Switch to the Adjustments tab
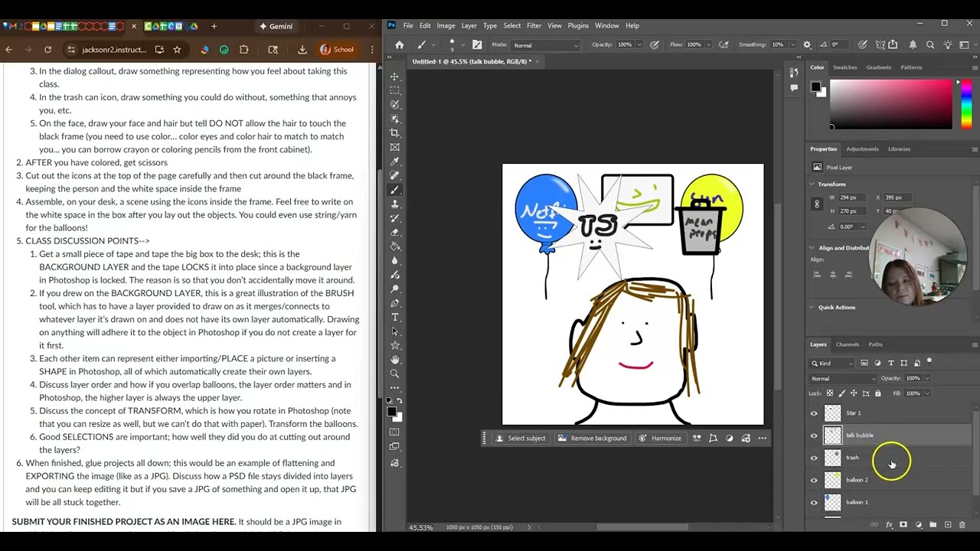 point(862,149)
